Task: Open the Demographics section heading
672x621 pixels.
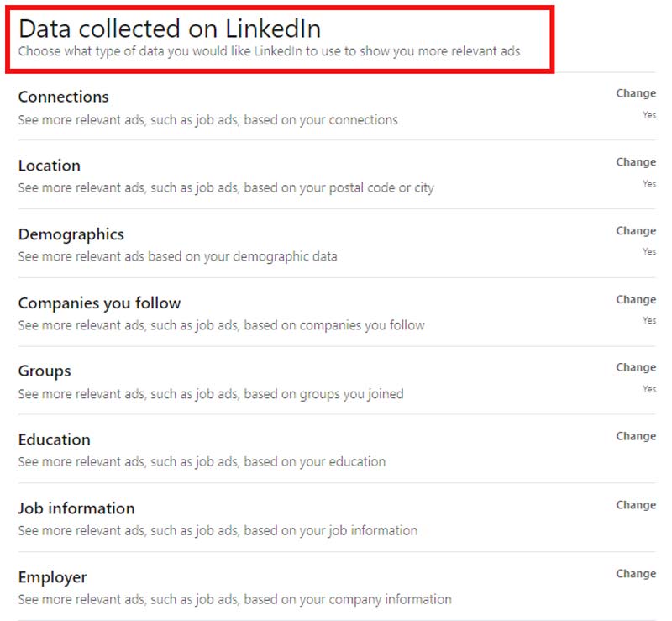Action: pyautogui.click(x=71, y=234)
